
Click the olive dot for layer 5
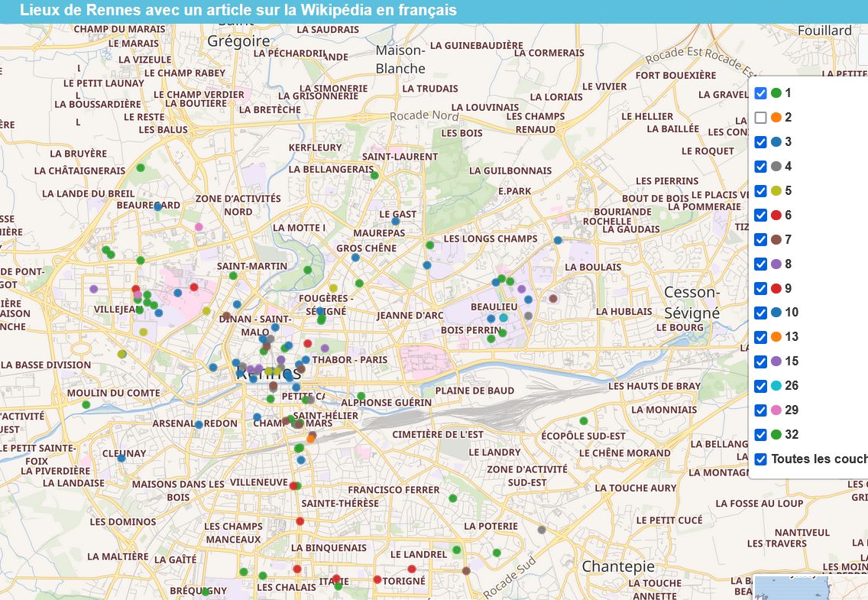[776, 190]
